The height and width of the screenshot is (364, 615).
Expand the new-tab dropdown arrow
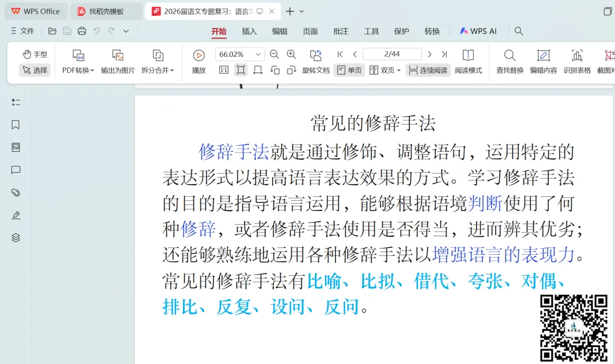(x=302, y=11)
